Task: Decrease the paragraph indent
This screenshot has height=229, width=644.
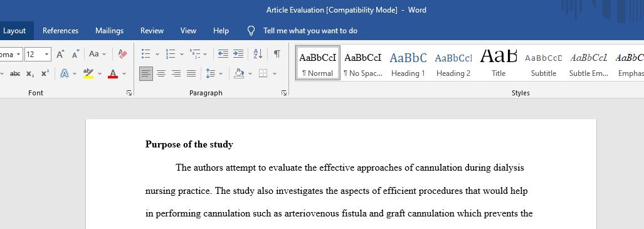Action: tap(223, 54)
